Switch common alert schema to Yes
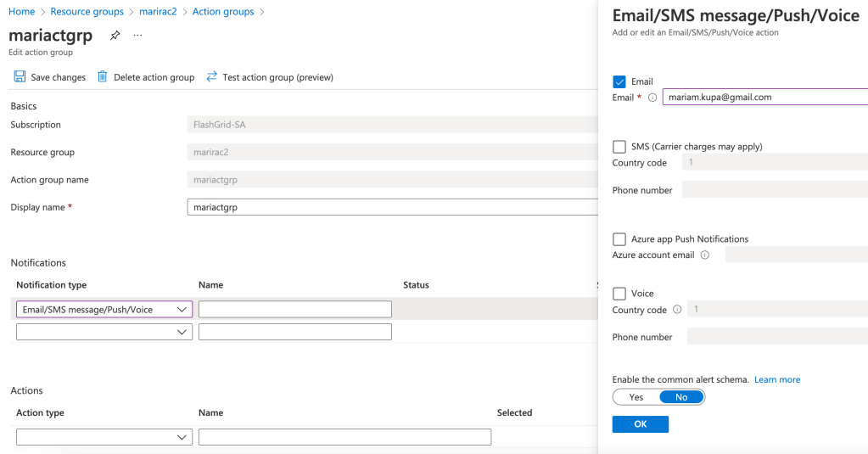Viewport: 868px width, 454px height. coord(636,397)
